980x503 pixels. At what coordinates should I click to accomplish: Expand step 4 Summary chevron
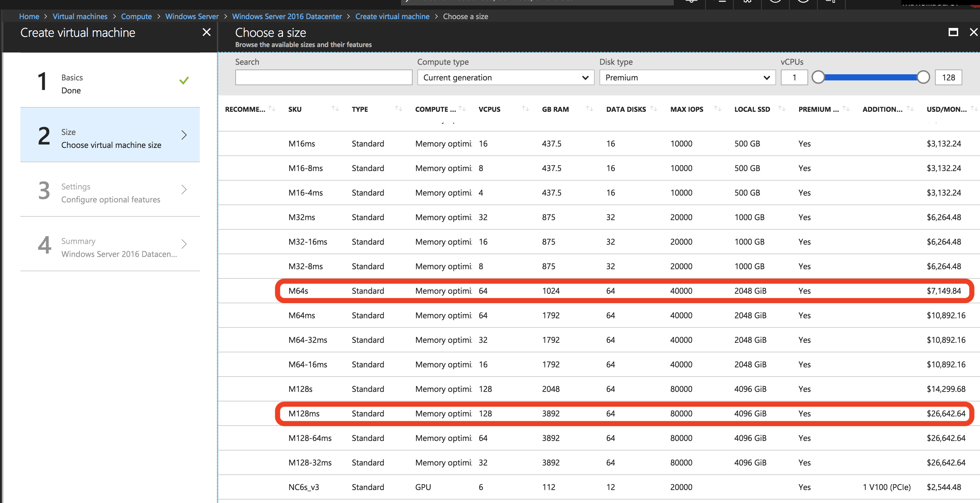pos(184,244)
